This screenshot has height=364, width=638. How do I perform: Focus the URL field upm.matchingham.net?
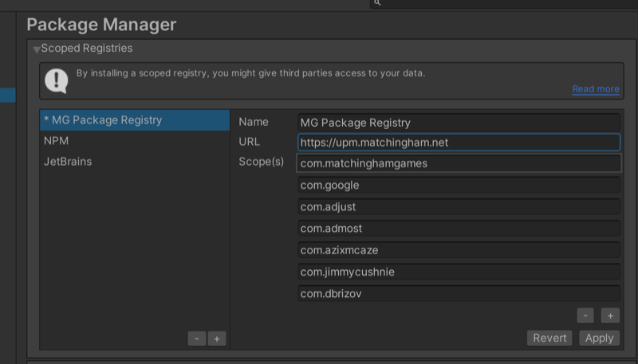(x=459, y=143)
